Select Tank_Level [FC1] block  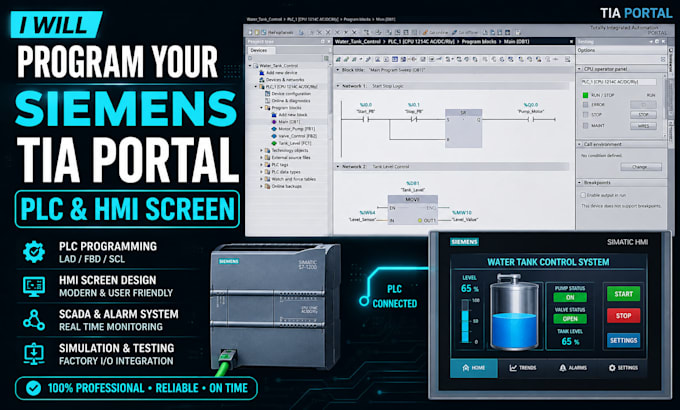[x=291, y=143]
